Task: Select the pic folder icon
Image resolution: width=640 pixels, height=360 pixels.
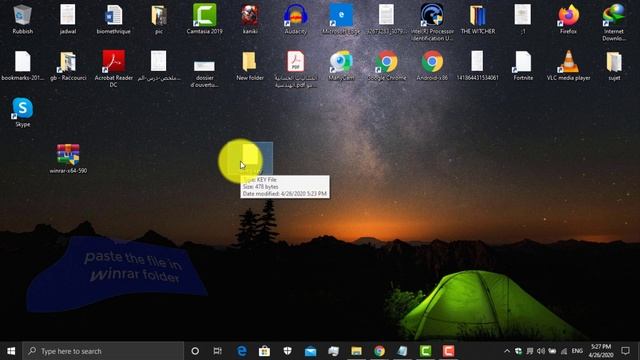Action: 159,16
